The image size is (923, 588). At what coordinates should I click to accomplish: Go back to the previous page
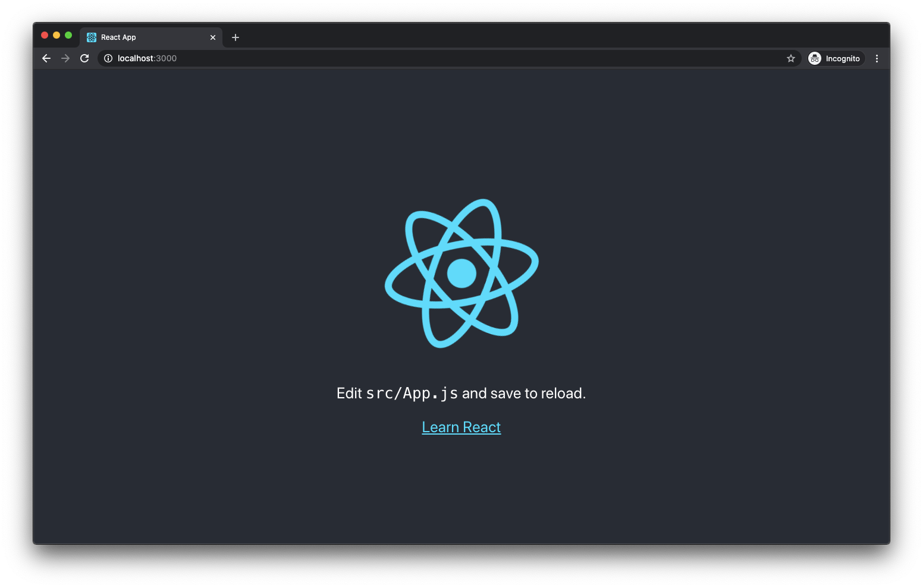click(46, 58)
